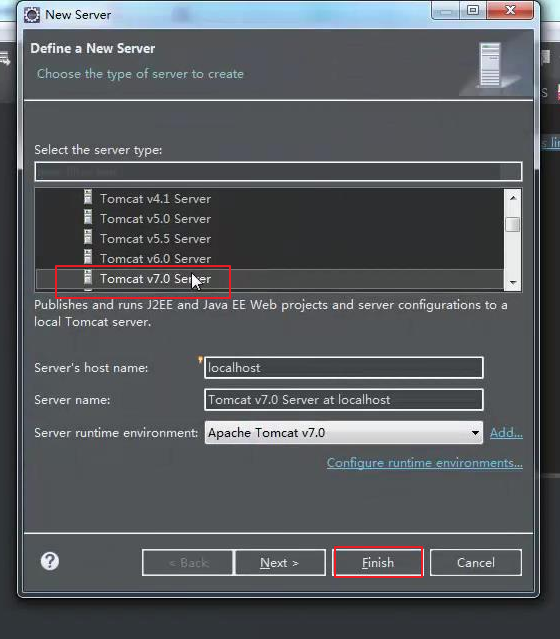Open help with the question mark icon
The height and width of the screenshot is (639, 560).
50,561
